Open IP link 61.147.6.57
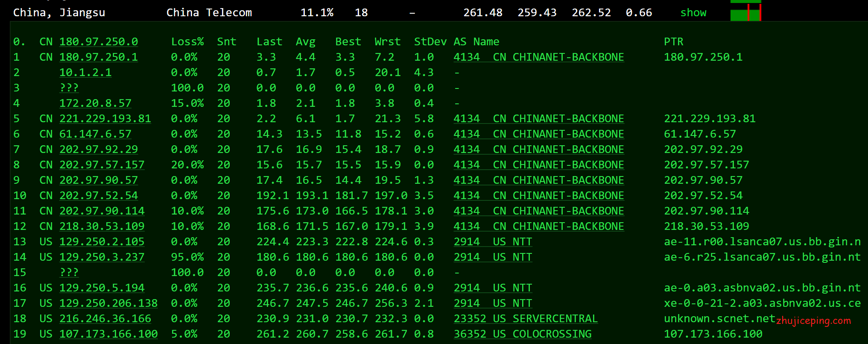The width and height of the screenshot is (868, 344). tap(95, 134)
